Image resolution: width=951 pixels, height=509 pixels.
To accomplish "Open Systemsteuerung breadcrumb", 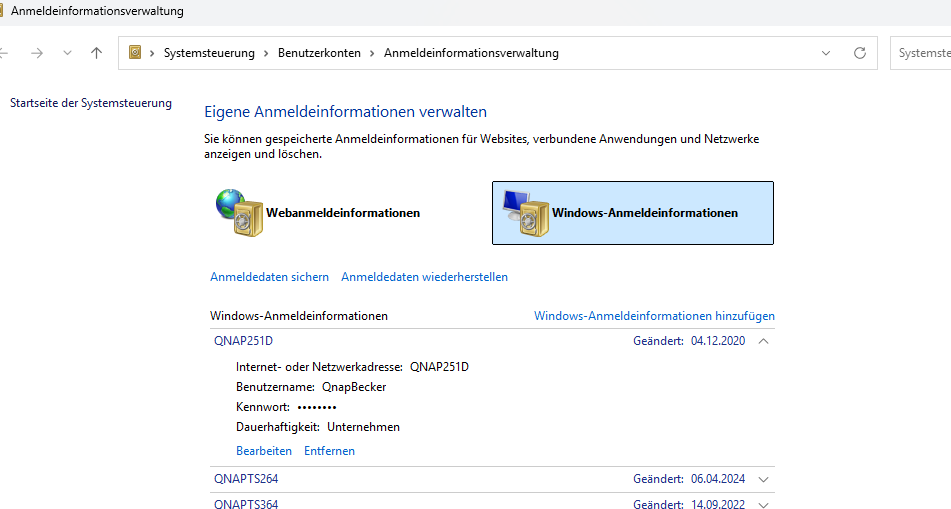I will pyautogui.click(x=209, y=53).
